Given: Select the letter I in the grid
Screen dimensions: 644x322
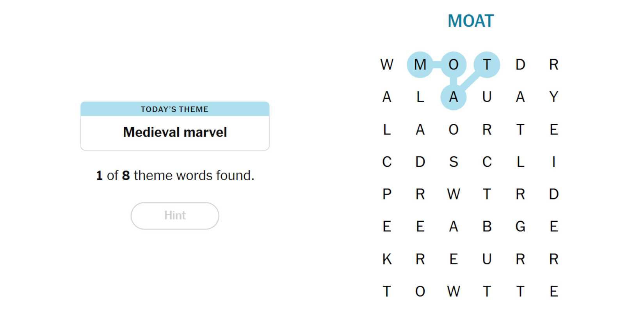Looking at the screenshot, I should 553,162.
